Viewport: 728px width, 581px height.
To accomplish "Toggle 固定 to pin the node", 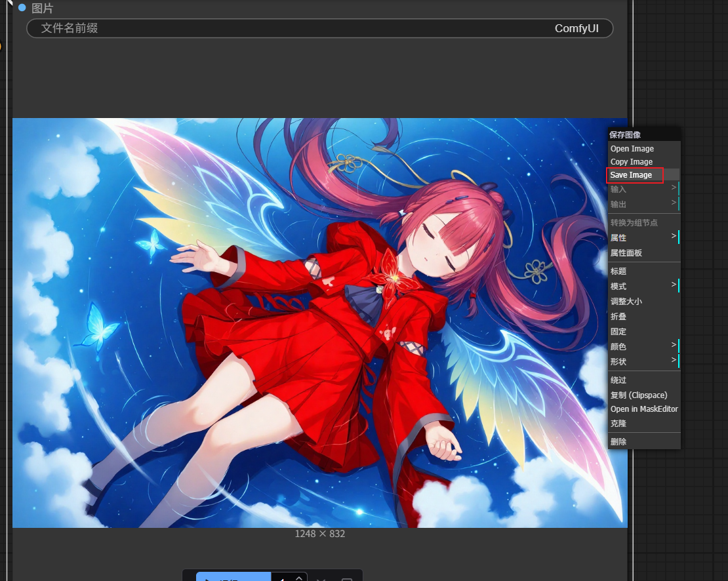I will click(x=618, y=332).
